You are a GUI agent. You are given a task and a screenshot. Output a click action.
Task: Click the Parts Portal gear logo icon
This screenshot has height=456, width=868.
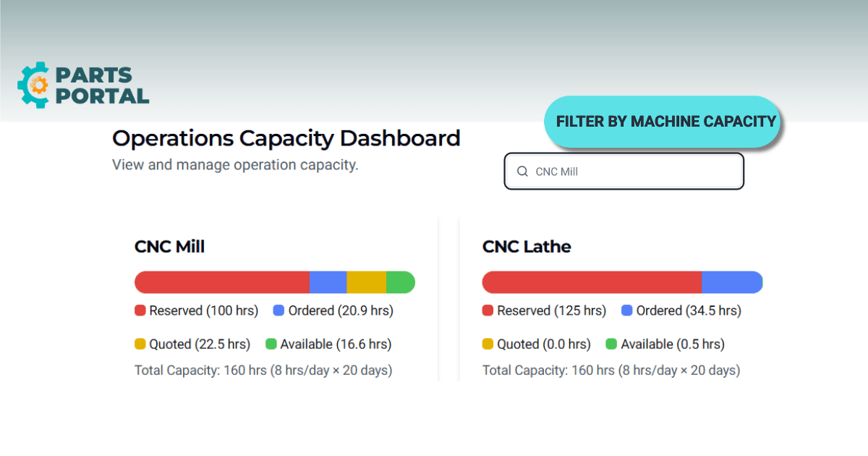33,85
